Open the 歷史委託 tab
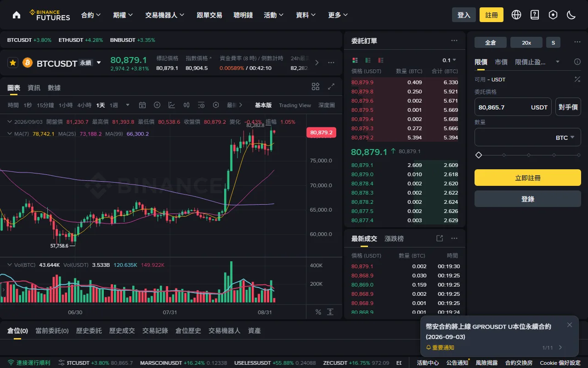This screenshot has height=368, width=588. click(89, 331)
